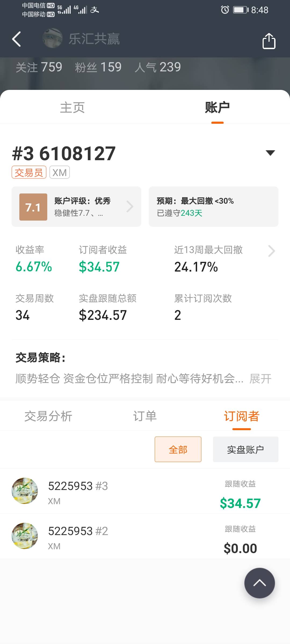Switch to the 交易分析 tab
Image resolution: width=290 pixels, height=644 pixels.
point(48,416)
